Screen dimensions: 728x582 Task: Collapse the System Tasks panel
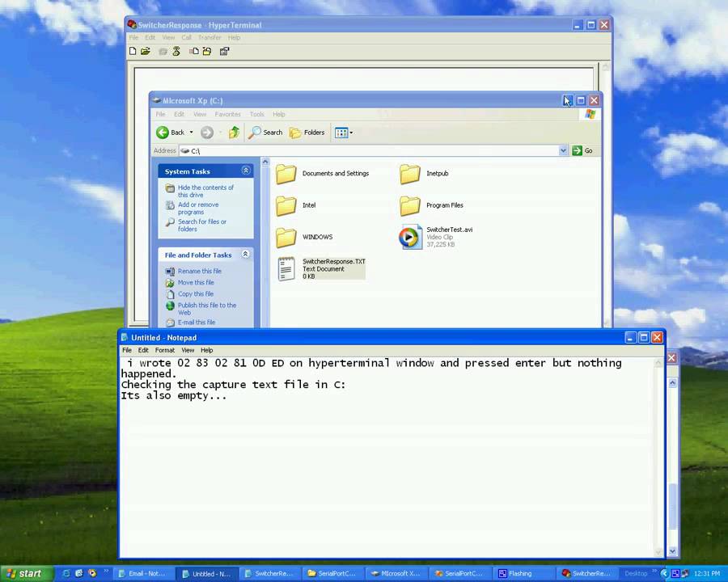click(x=246, y=171)
